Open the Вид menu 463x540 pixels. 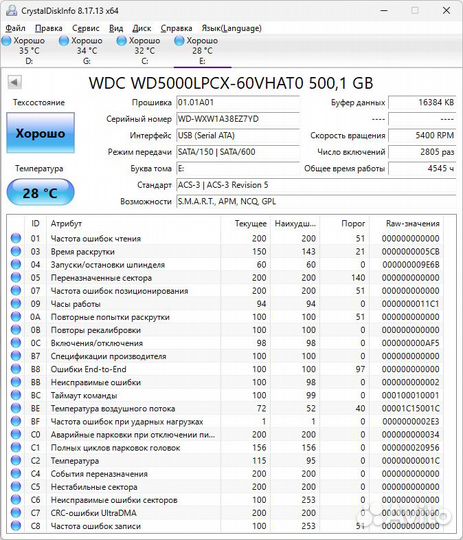point(116,28)
